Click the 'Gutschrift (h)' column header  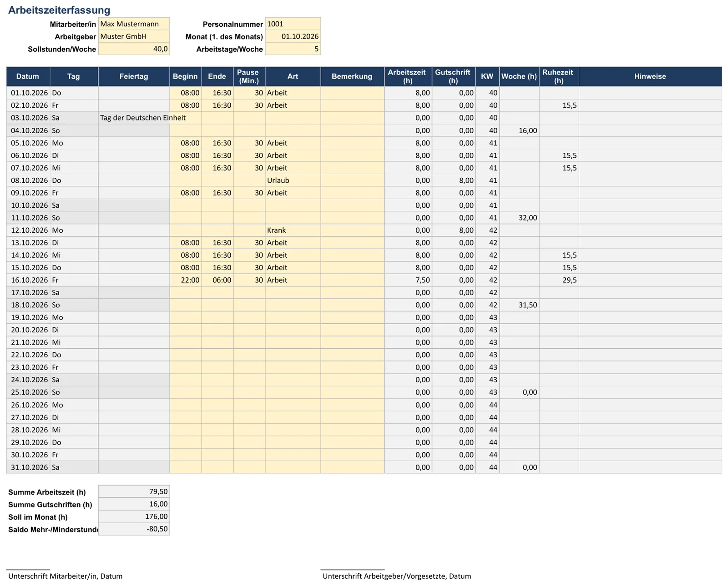click(x=453, y=76)
